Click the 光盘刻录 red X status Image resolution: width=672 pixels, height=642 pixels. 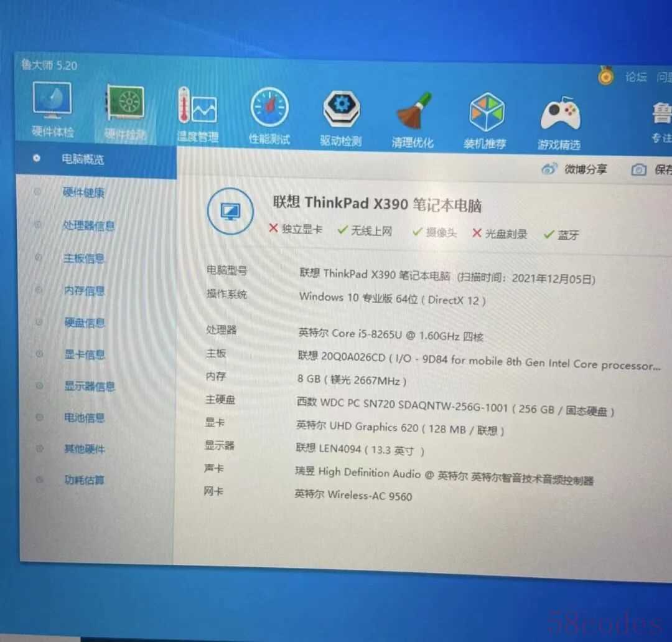click(500, 234)
